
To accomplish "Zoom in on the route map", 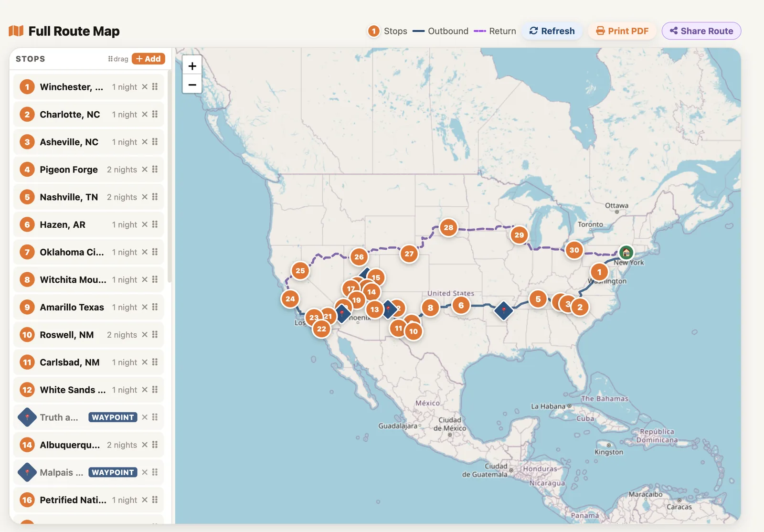I will click(x=192, y=66).
